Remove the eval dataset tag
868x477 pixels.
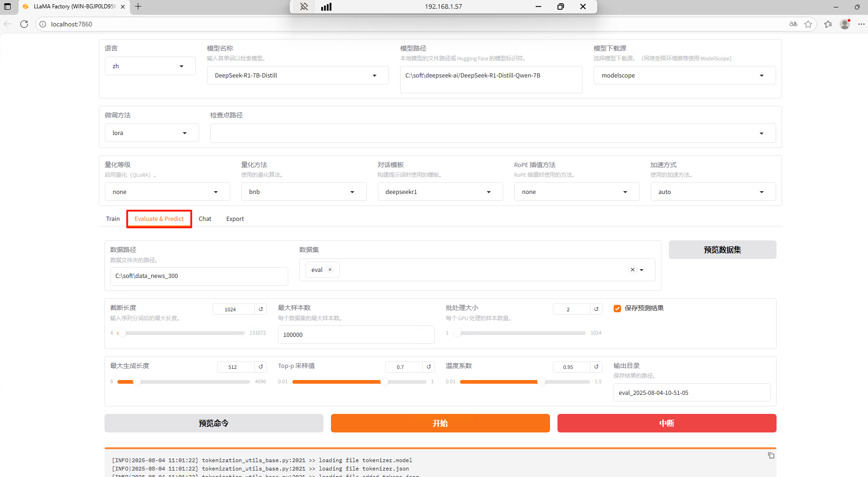pyautogui.click(x=330, y=270)
